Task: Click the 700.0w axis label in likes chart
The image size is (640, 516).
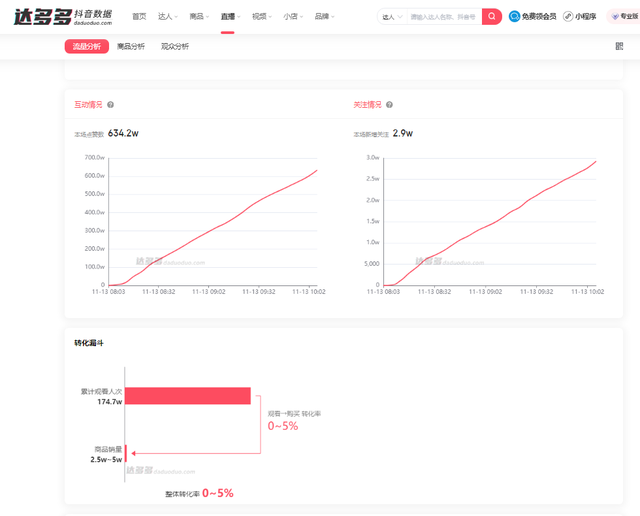Action: [x=95, y=158]
